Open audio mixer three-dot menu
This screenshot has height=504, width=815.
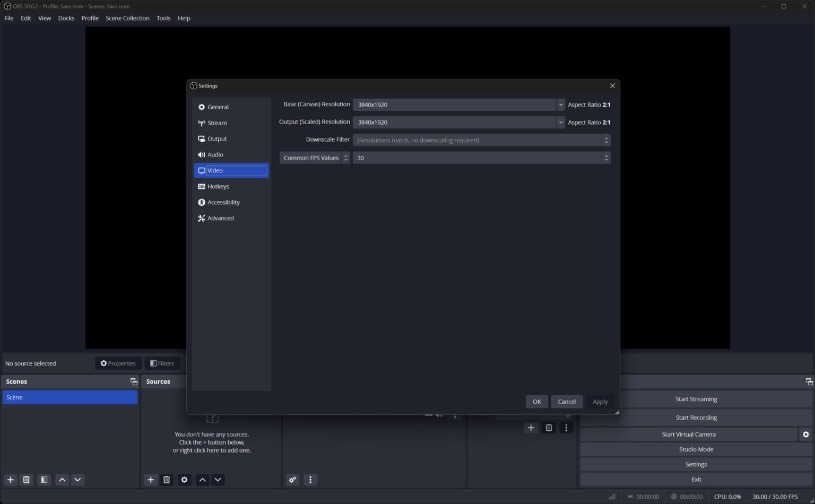tap(310, 480)
